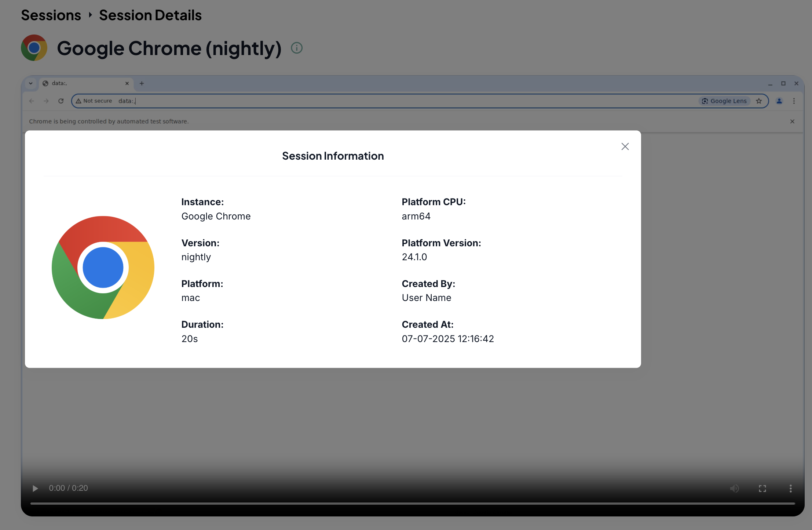Select the data:, browser tab
Viewport: 812px width, 530px height.
[86, 83]
